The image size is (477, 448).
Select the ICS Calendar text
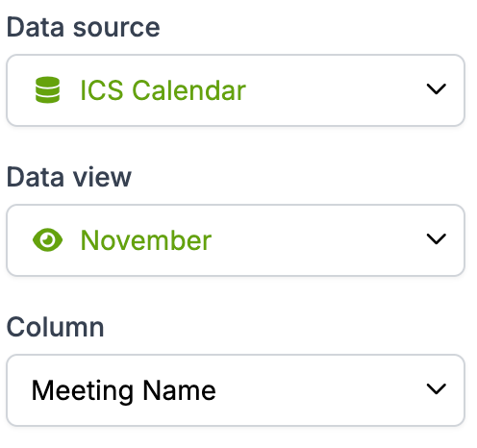click(163, 90)
